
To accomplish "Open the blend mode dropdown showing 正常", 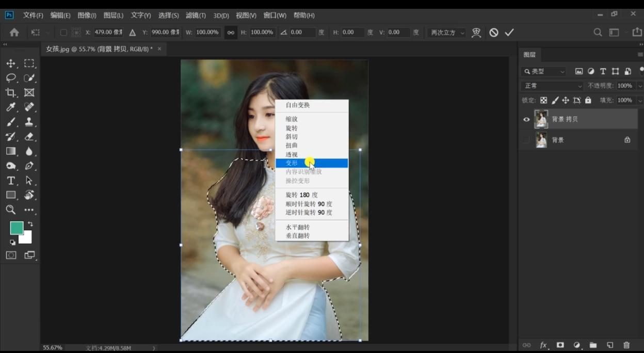I will pyautogui.click(x=552, y=85).
